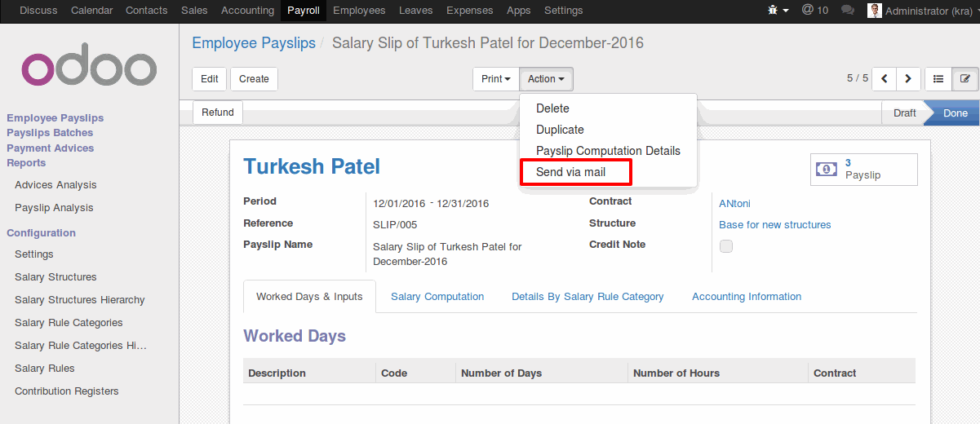This screenshot has height=424, width=980.
Task: Select Send via mail option
Action: click(570, 172)
